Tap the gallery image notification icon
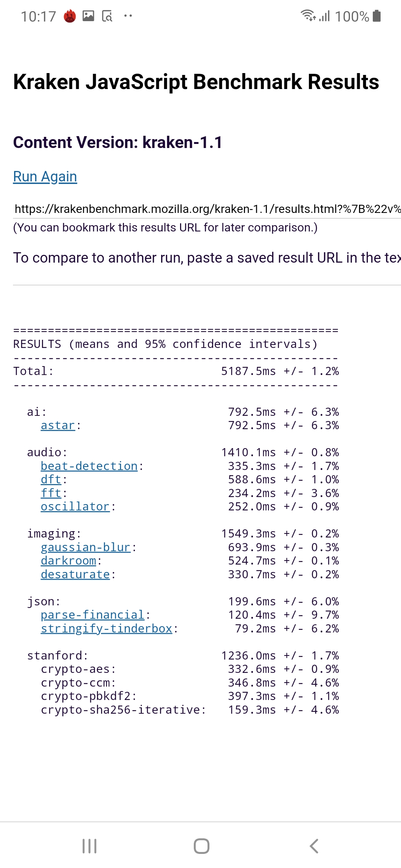The image size is (401, 868). pyautogui.click(x=88, y=16)
